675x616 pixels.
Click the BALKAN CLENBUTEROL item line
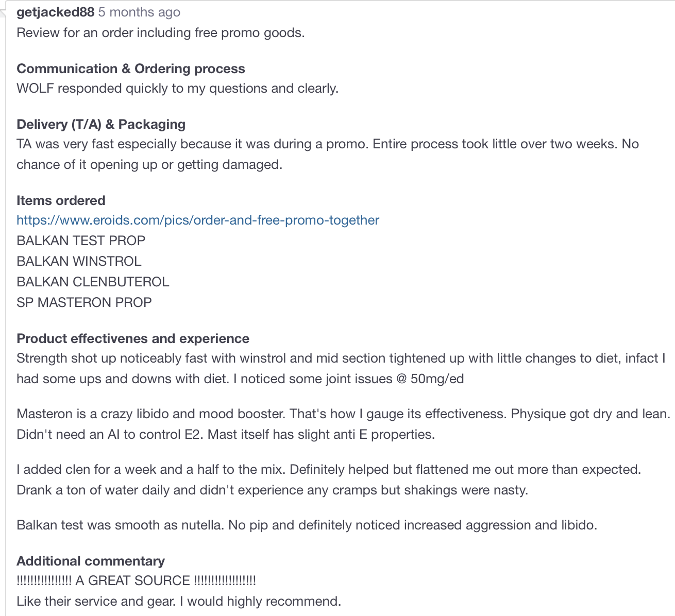93,282
